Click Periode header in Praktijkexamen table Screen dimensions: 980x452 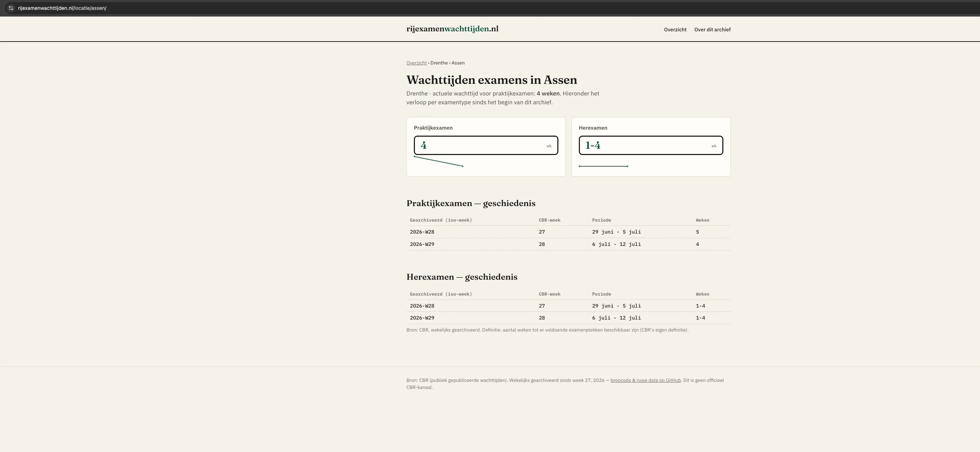pos(601,220)
